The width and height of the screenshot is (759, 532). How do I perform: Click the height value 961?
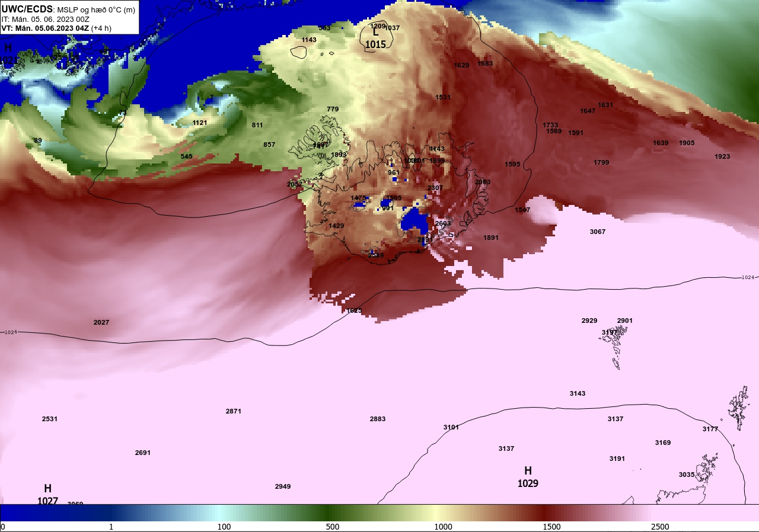[x=394, y=172]
